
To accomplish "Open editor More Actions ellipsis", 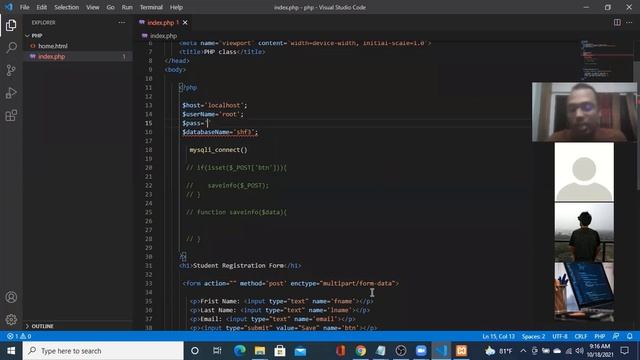I will (x=629, y=22).
